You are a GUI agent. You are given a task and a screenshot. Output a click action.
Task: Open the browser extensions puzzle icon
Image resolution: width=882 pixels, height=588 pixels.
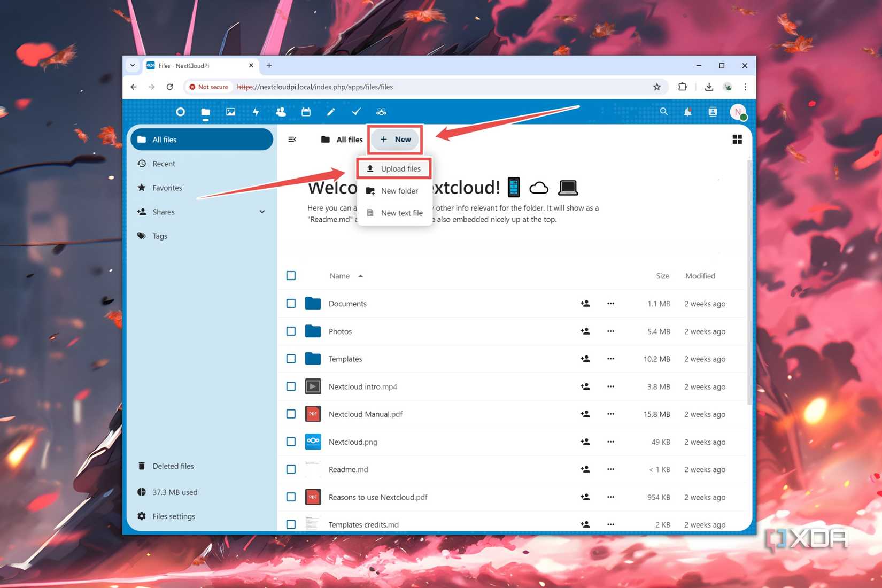682,87
